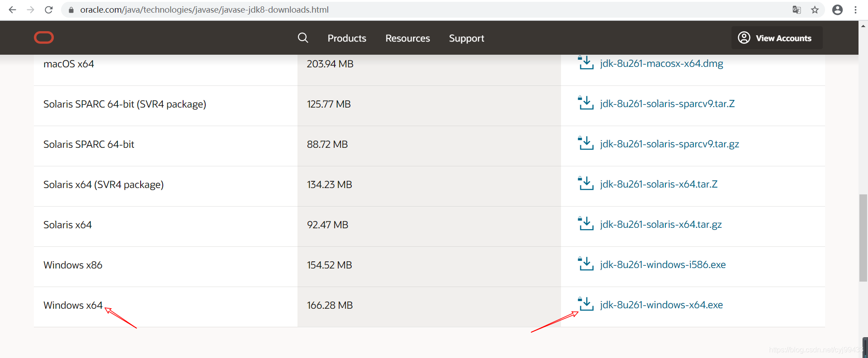This screenshot has height=358, width=868.
Task: Download jdk-8u261-solaris-x64.tar.Z
Action: point(659,184)
